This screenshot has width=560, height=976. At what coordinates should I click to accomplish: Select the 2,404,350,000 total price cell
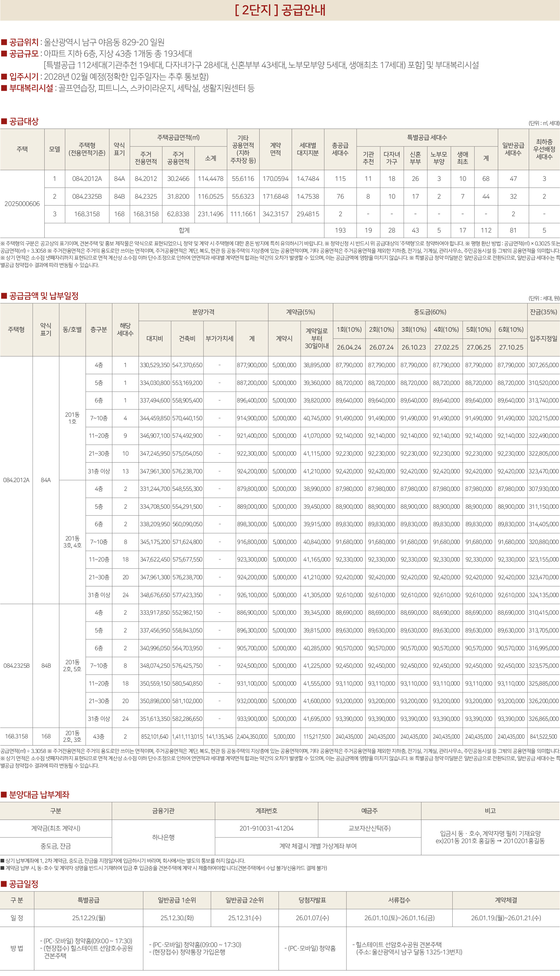click(x=252, y=736)
